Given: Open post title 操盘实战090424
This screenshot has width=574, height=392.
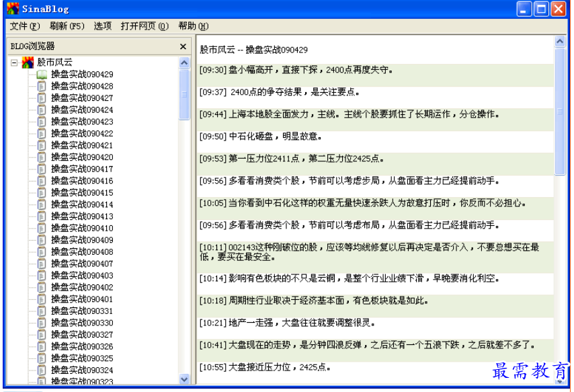Looking at the screenshot, I should pyautogui.click(x=82, y=110).
